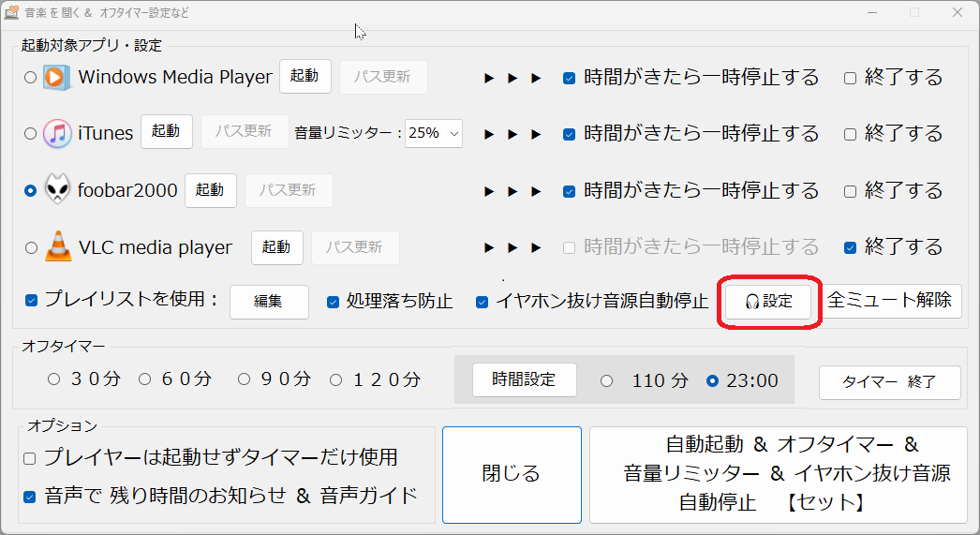
Task: Click 自動起動 & オフタイマー set button
Action: click(779, 475)
